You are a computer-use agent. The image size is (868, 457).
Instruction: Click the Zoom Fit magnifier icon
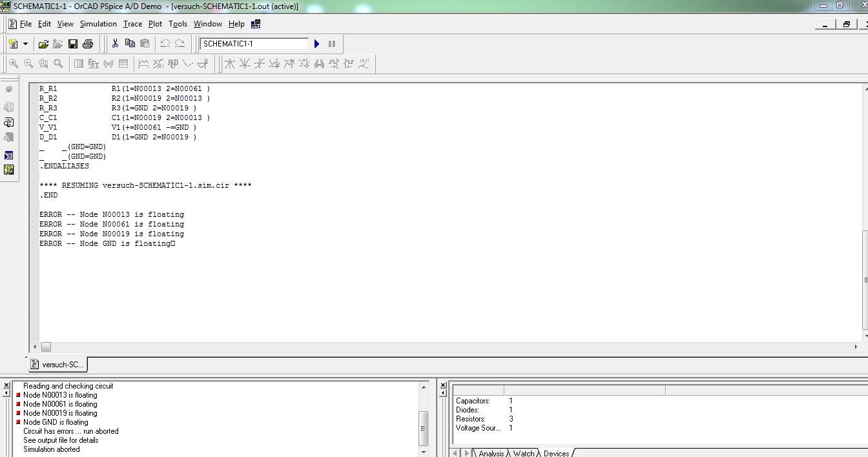pos(58,64)
